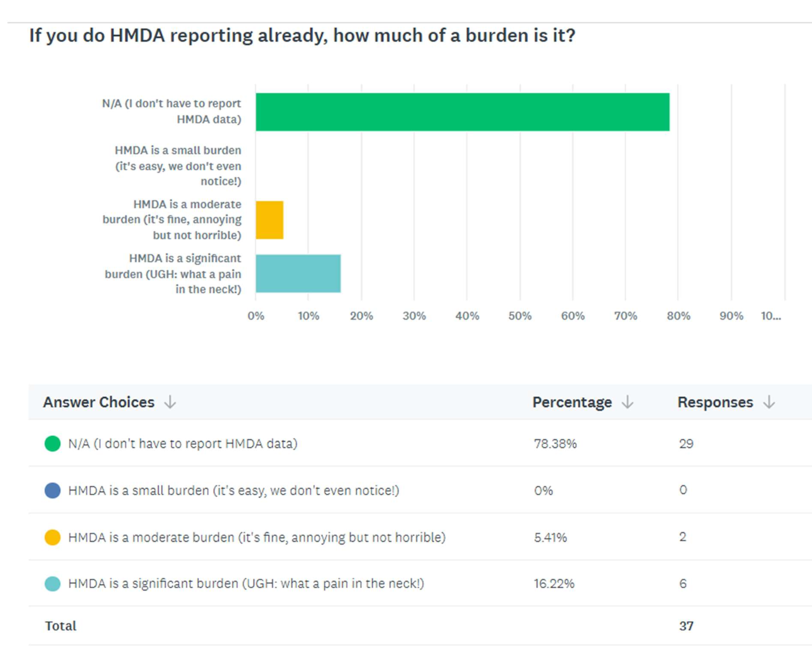The width and height of the screenshot is (812, 654).
Task: Click the Percentage sort arrow
Action: pyautogui.click(x=627, y=402)
